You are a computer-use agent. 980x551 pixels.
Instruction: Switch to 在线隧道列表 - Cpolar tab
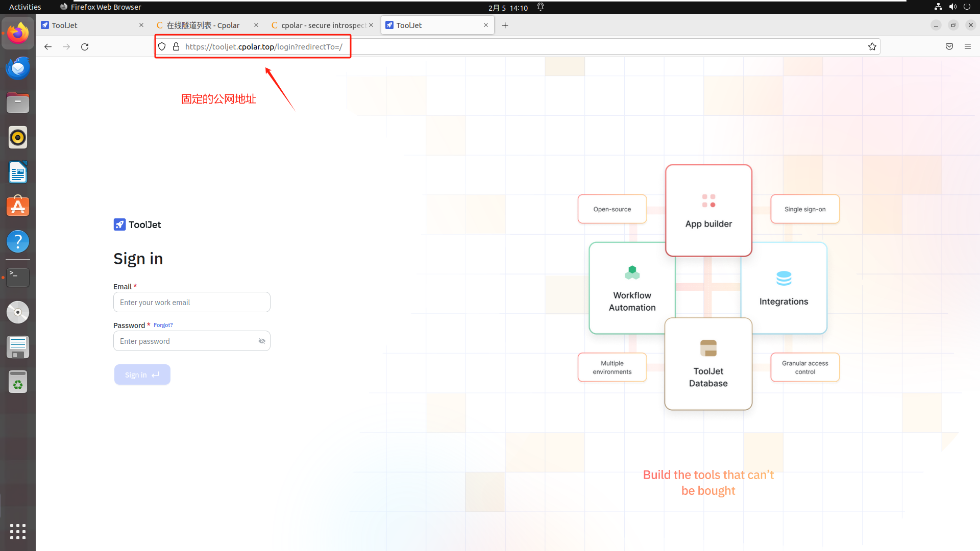click(203, 25)
